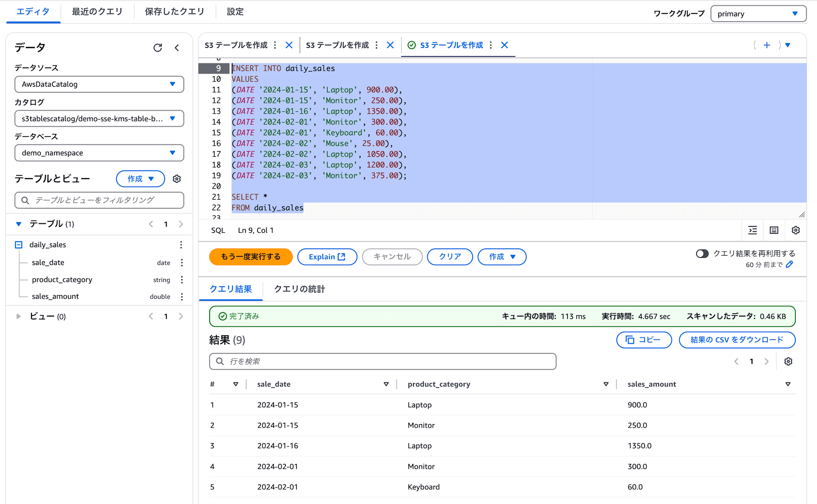
Task: Switch to the Editor tab
Action: coord(33,12)
